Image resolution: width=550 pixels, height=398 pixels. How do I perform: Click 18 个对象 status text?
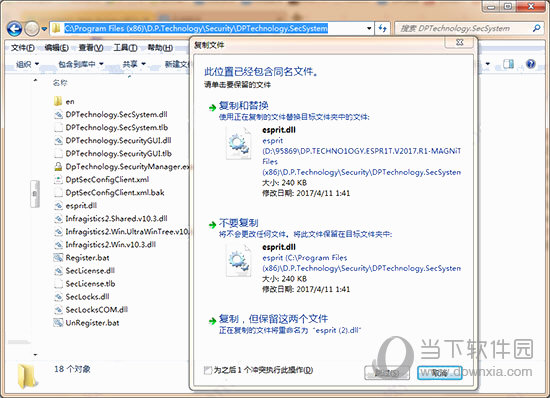click(x=72, y=369)
